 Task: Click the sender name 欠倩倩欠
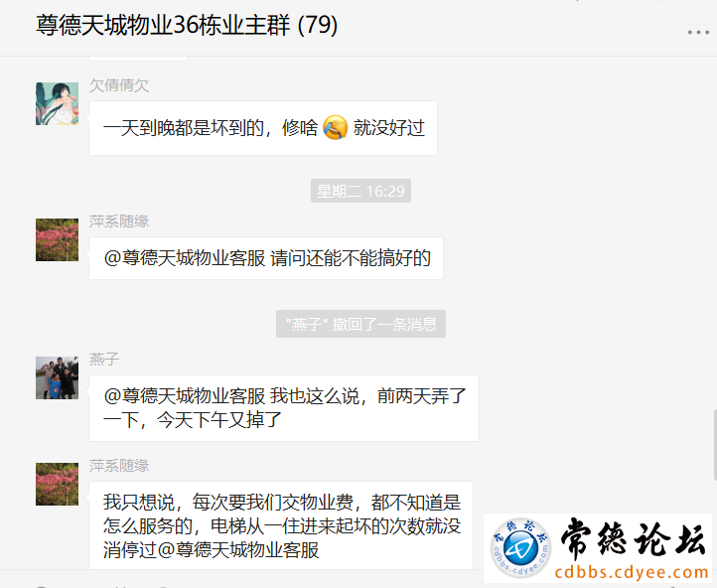tap(119, 85)
